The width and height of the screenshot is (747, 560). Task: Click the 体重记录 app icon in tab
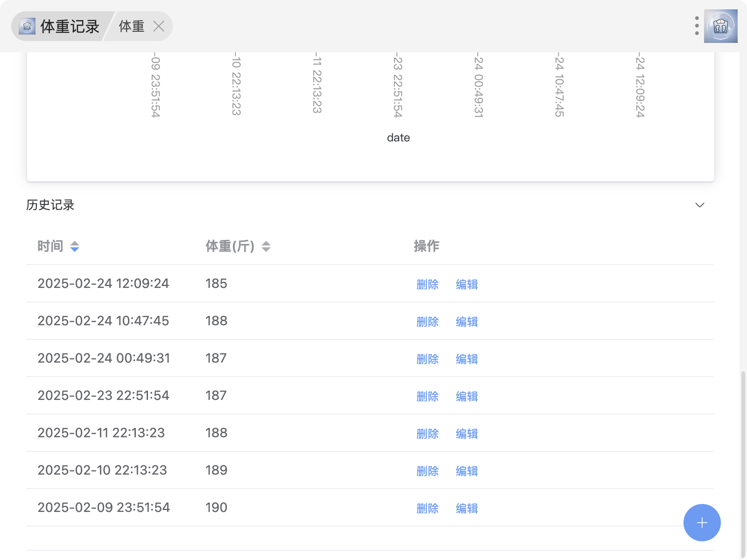[27, 27]
